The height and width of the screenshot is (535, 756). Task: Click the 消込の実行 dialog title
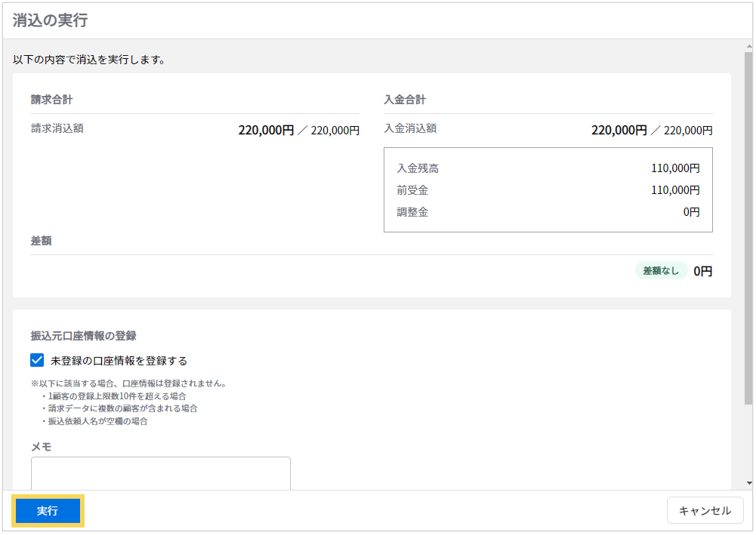(x=50, y=20)
